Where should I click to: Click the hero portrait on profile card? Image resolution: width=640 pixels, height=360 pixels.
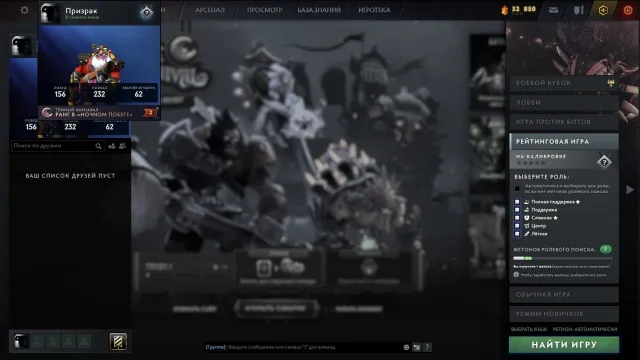click(x=98, y=63)
